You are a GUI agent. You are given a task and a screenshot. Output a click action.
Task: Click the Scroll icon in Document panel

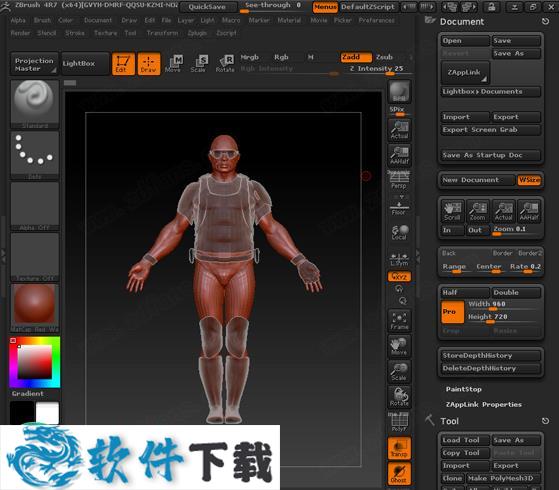452,211
